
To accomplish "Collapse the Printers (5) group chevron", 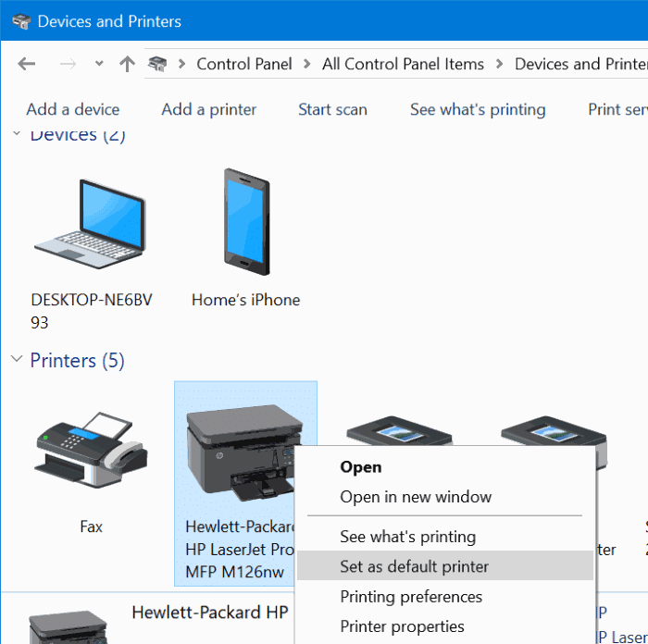I will (17, 359).
